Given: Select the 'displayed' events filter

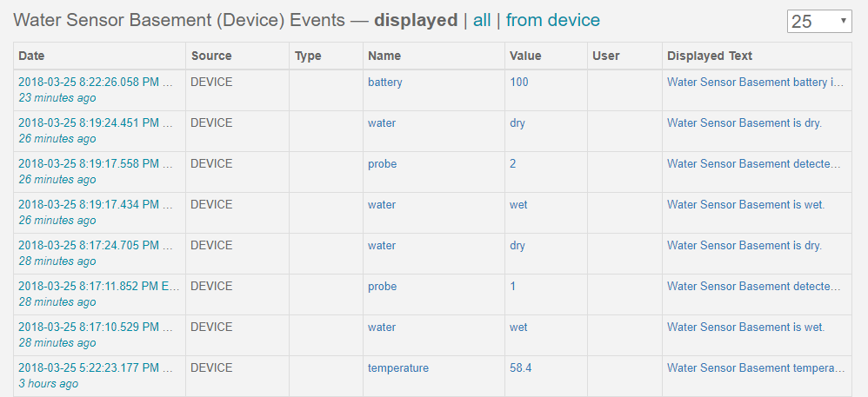Looking at the screenshot, I should 416,21.
